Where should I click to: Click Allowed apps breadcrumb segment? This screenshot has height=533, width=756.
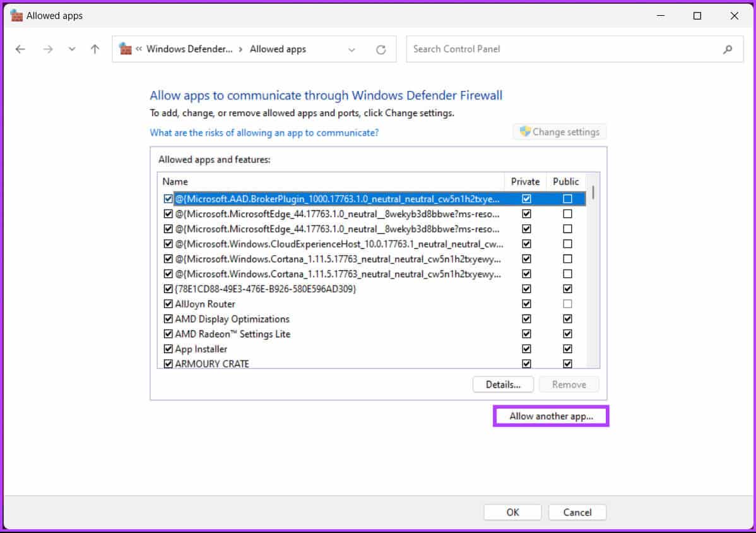pos(278,49)
